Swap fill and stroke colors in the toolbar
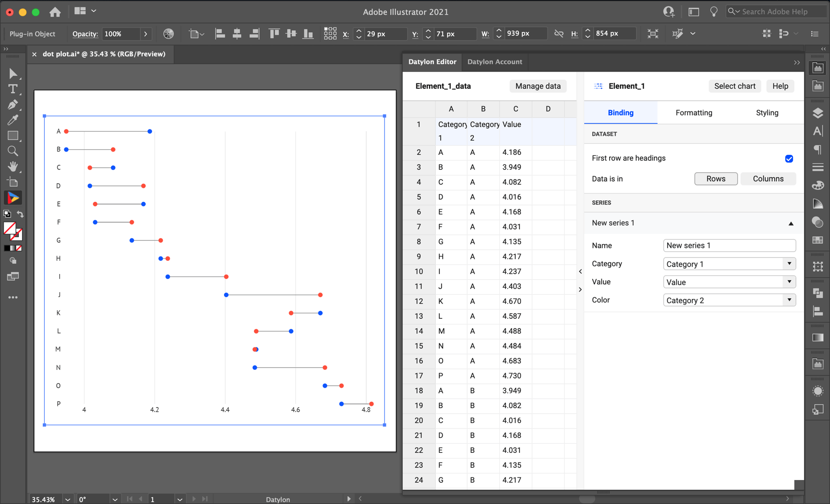This screenshot has height=504, width=830. (20, 214)
